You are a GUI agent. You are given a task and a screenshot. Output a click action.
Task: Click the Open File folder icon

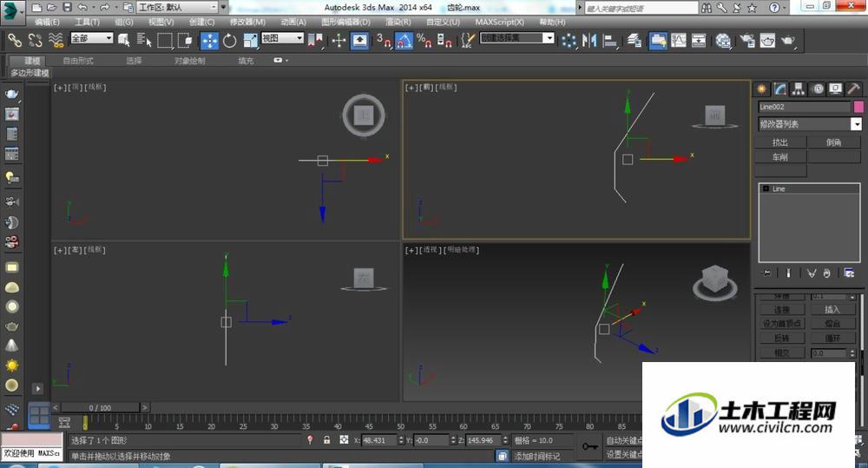[51, 7]
